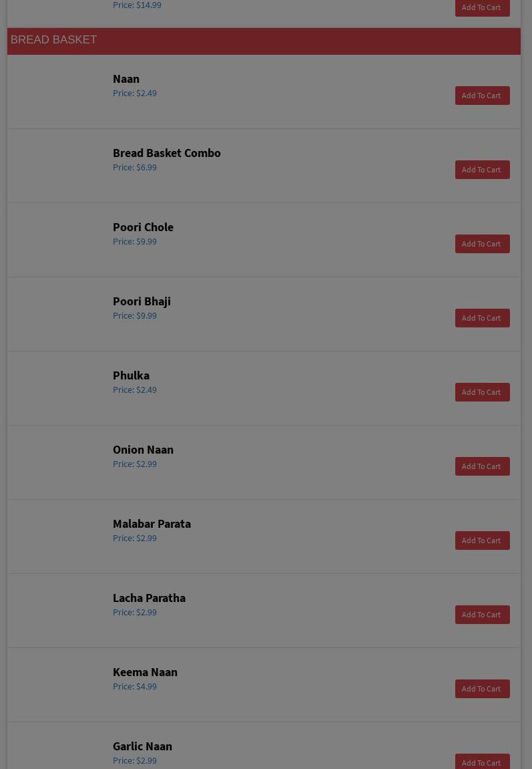532x769 pixels.
Task: Add Garlic Naan to cart
Action: pos(482,762)
